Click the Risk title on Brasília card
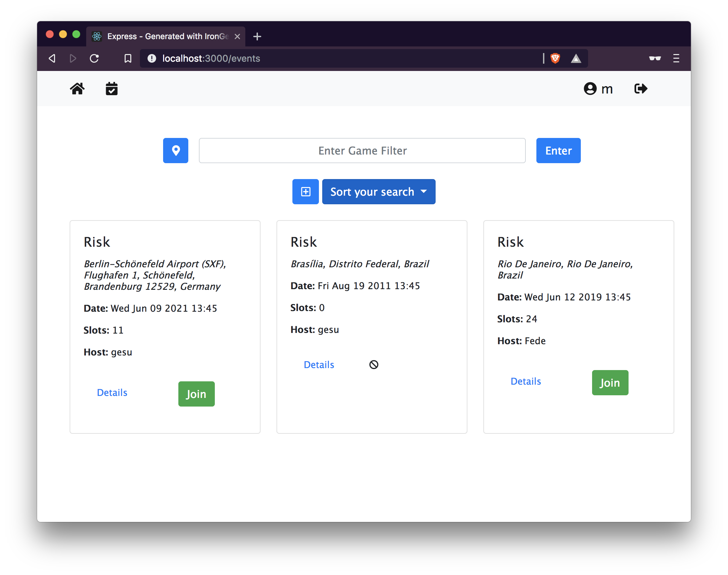 304,242
